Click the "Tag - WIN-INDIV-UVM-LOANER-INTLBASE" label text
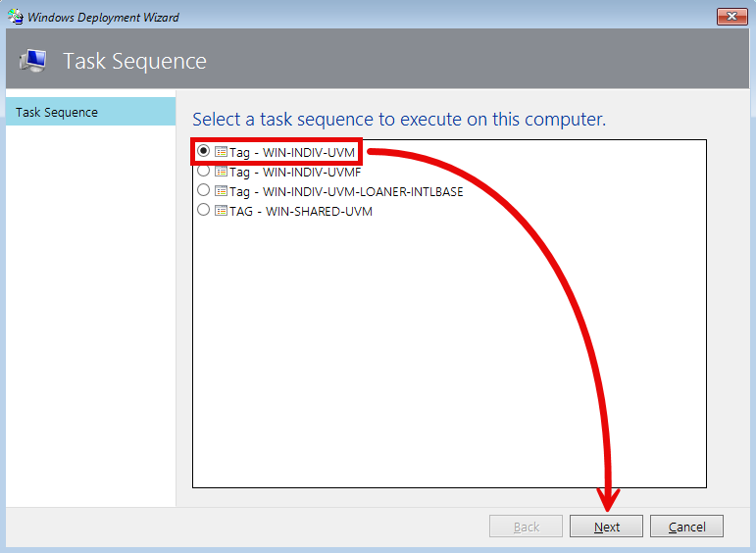 346,192
